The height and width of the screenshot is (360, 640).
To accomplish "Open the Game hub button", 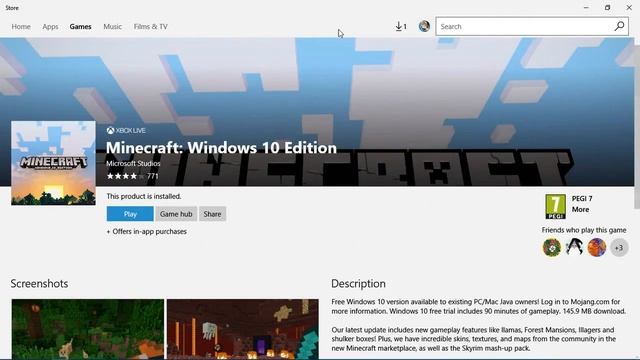I will [176, 214].
